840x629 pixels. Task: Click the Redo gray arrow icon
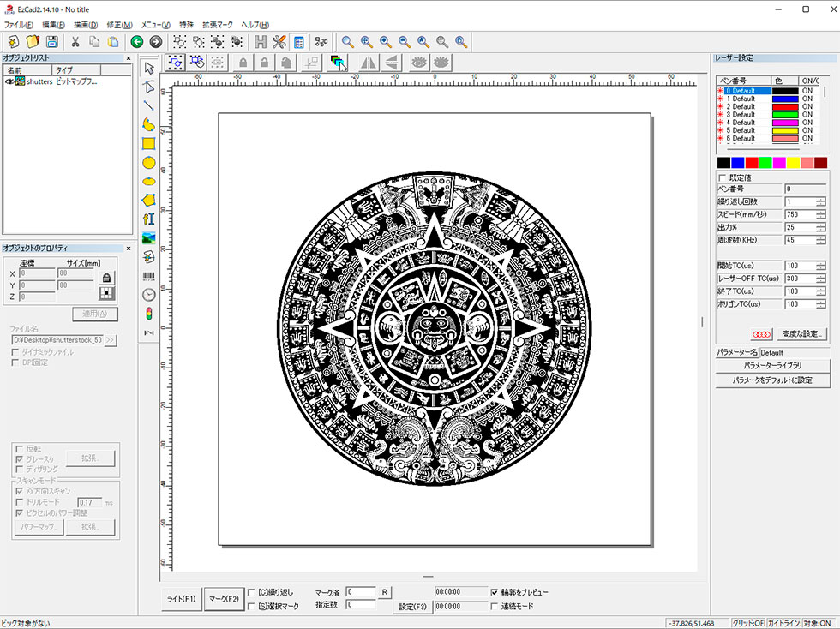[156, 42]
